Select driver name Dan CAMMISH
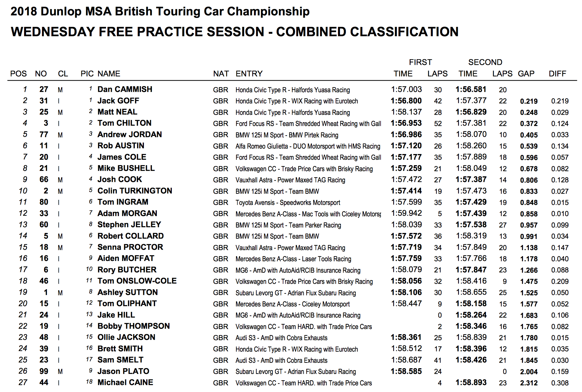 click(125, 89)
